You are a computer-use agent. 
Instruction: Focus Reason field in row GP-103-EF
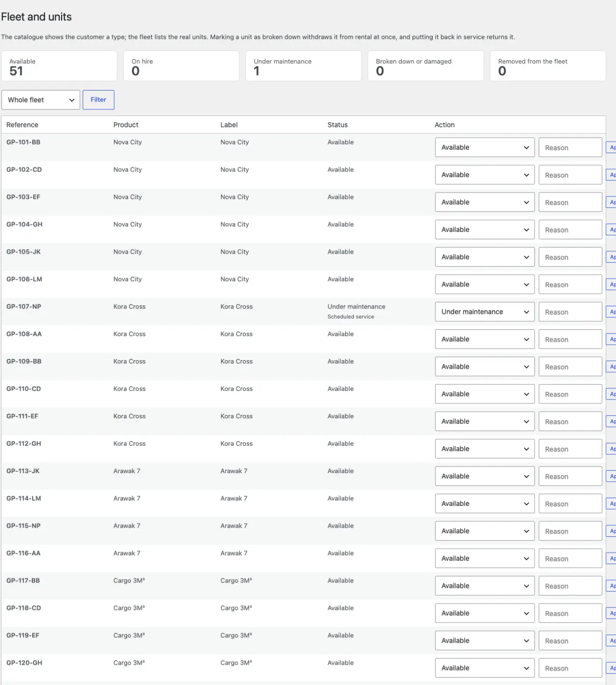click(570, 202)
